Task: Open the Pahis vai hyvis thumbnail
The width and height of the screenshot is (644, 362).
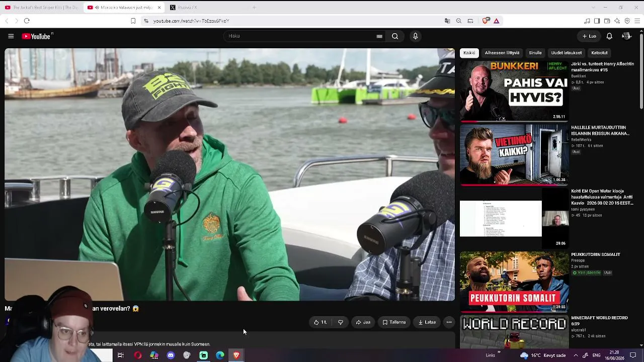Action: coord(514,92)
